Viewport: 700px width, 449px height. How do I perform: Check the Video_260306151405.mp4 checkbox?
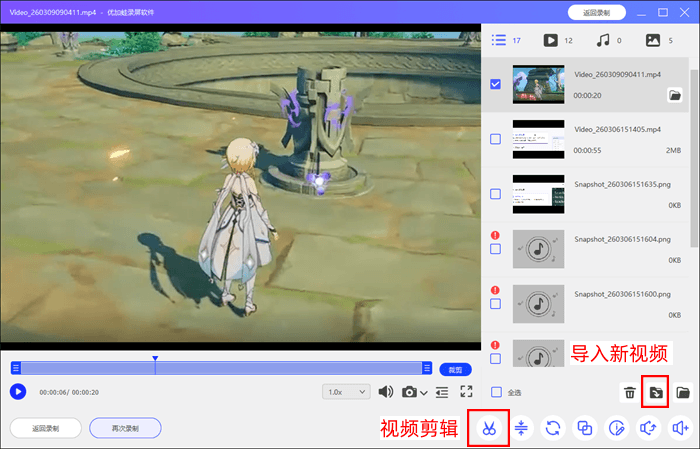click(496, 139)
